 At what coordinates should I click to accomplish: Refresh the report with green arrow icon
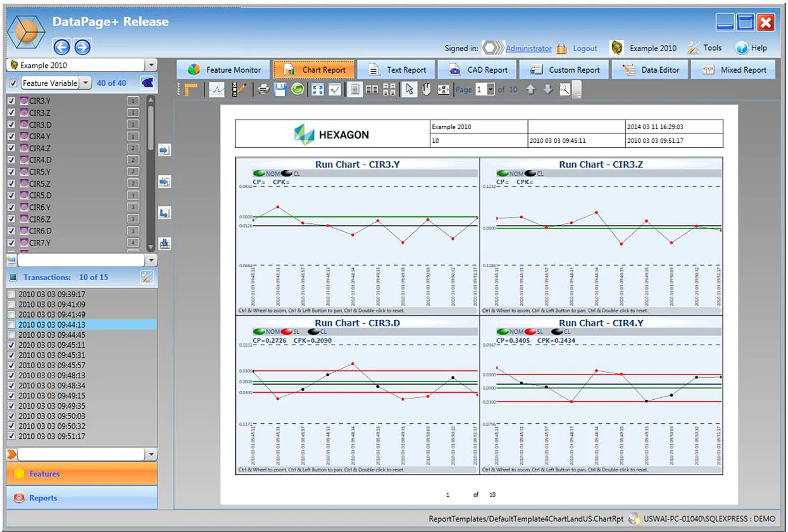point(297,89)
